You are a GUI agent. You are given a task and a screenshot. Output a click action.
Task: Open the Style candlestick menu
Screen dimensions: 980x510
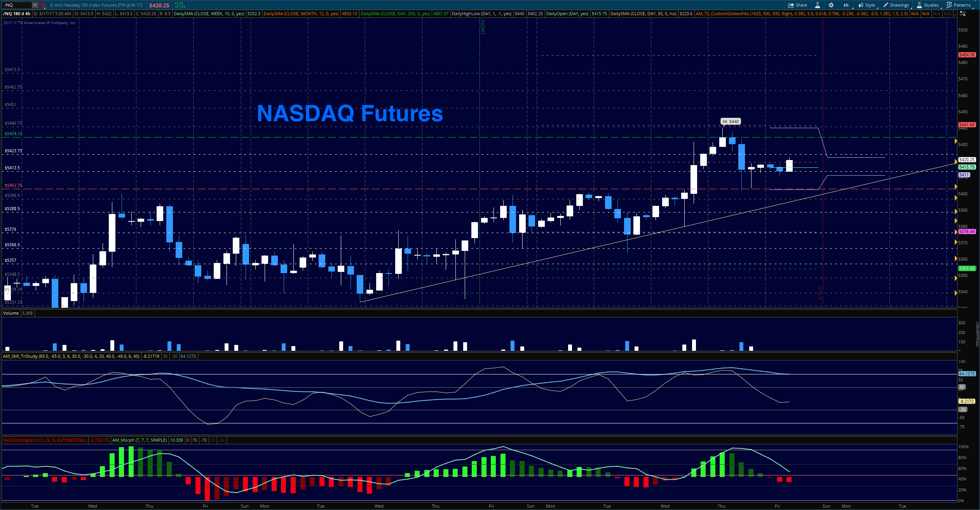click(867, 5)
